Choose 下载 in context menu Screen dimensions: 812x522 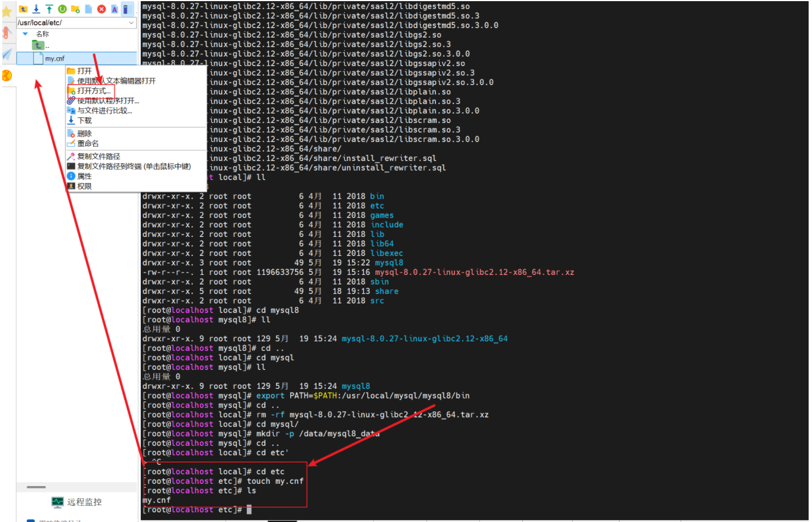pos(84,121)
